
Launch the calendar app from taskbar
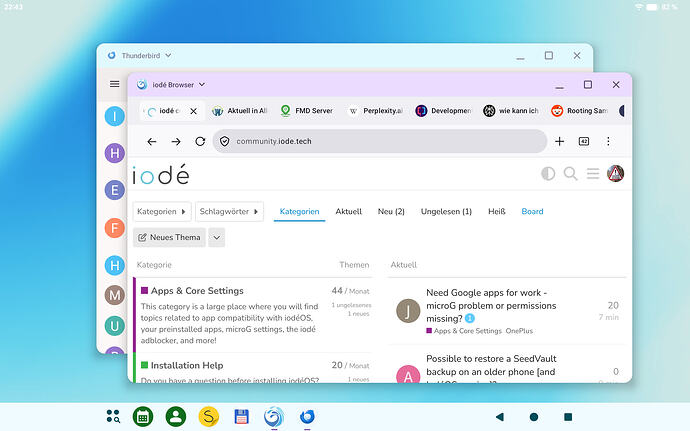tap(143, 416)
